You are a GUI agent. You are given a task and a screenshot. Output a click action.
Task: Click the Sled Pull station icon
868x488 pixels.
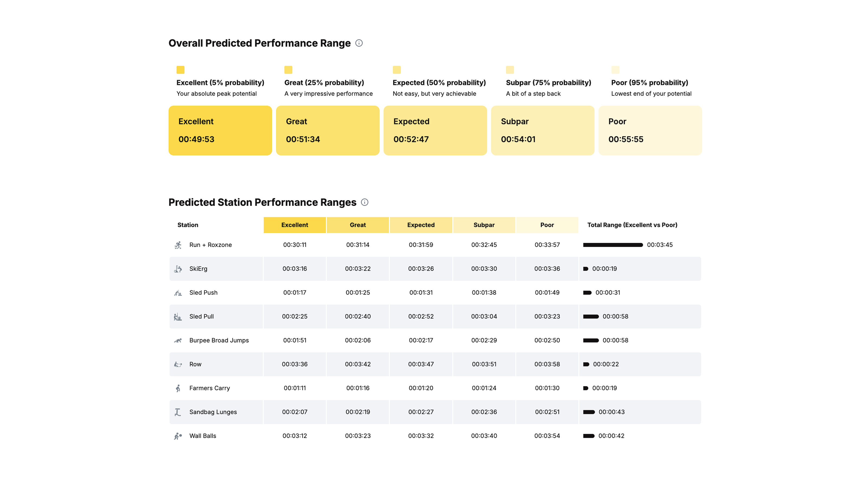click(178, 317)
